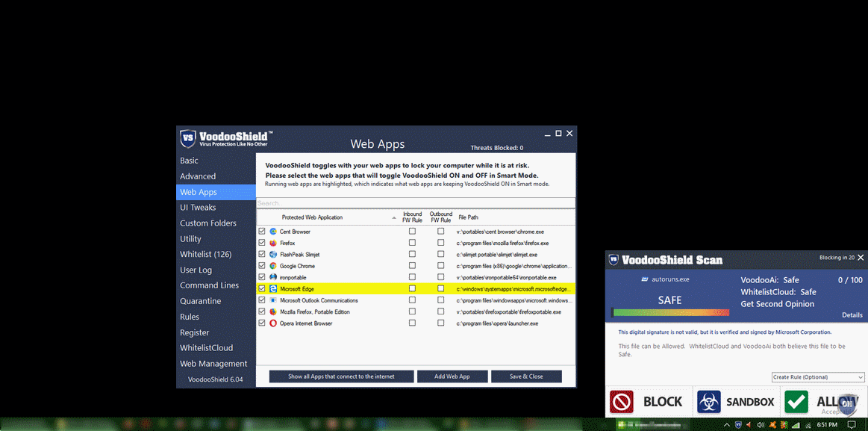Click the BLOCK button label

tap(663, 402)
